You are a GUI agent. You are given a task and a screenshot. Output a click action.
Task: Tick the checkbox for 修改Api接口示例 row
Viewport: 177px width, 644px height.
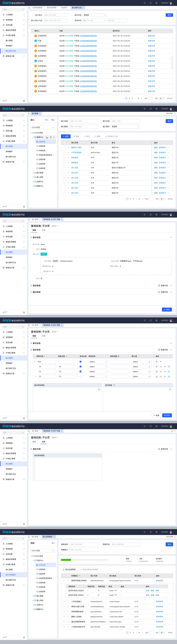tap(68, 606)
